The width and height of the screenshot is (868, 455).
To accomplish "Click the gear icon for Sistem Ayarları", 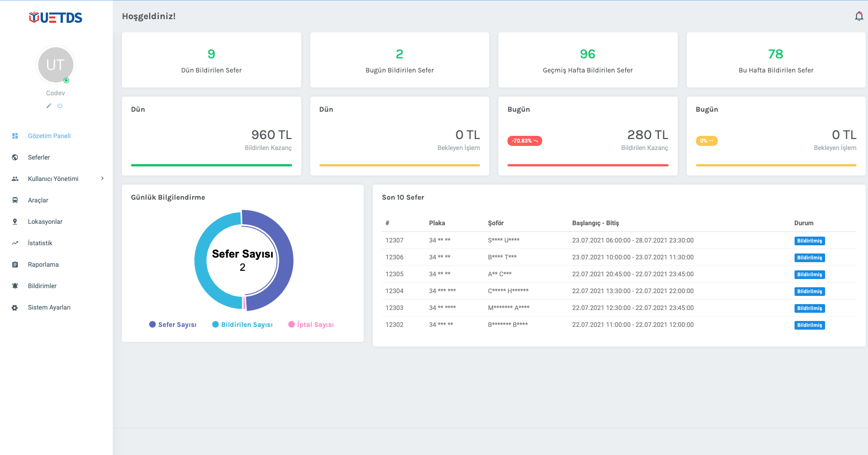I will pyautogui.click(x=15, y=308).
